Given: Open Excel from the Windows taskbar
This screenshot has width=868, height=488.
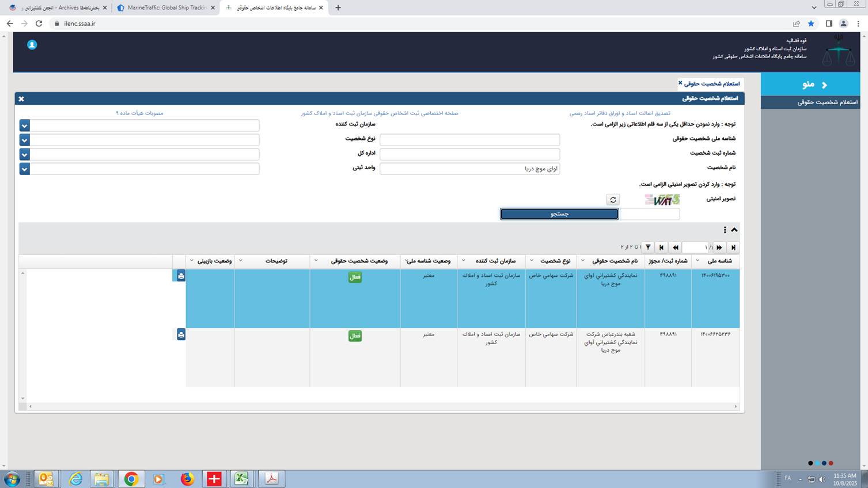Looking at the screenshot, I should coord(242,479).
